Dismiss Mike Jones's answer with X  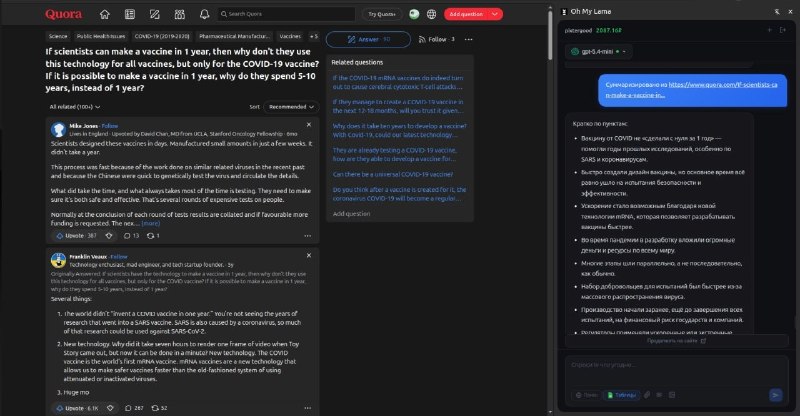point(307,126)
